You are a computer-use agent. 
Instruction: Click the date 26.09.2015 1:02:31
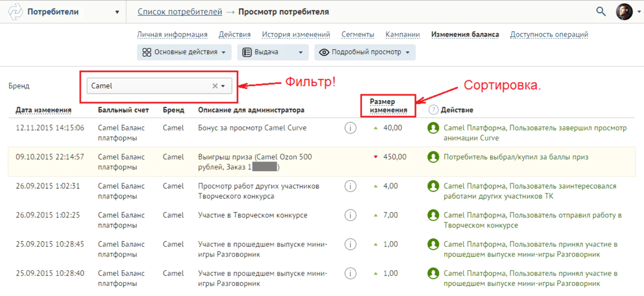coord(48,186)
